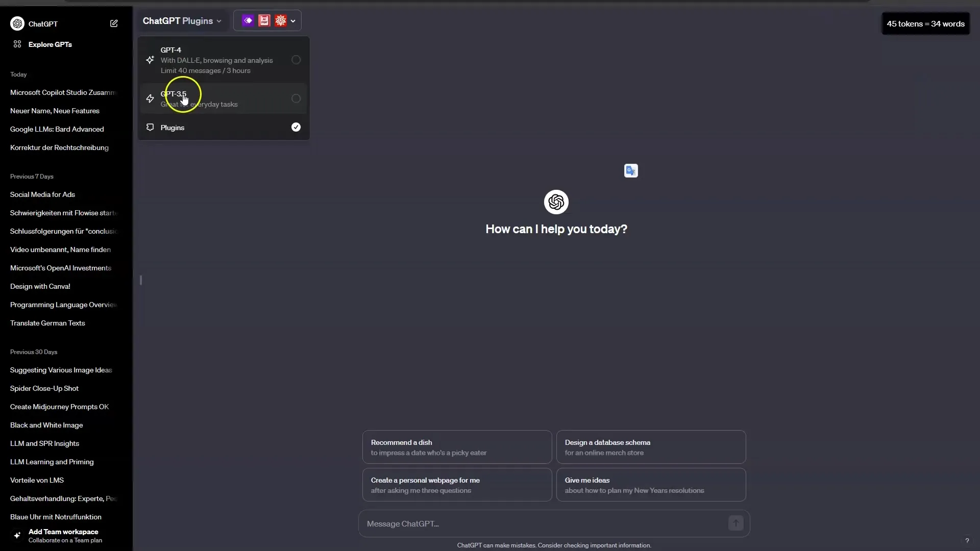Select GPT-3.5 radio button option
The width and height of the screenshot is (980, 551).
[x=295, y=98]
